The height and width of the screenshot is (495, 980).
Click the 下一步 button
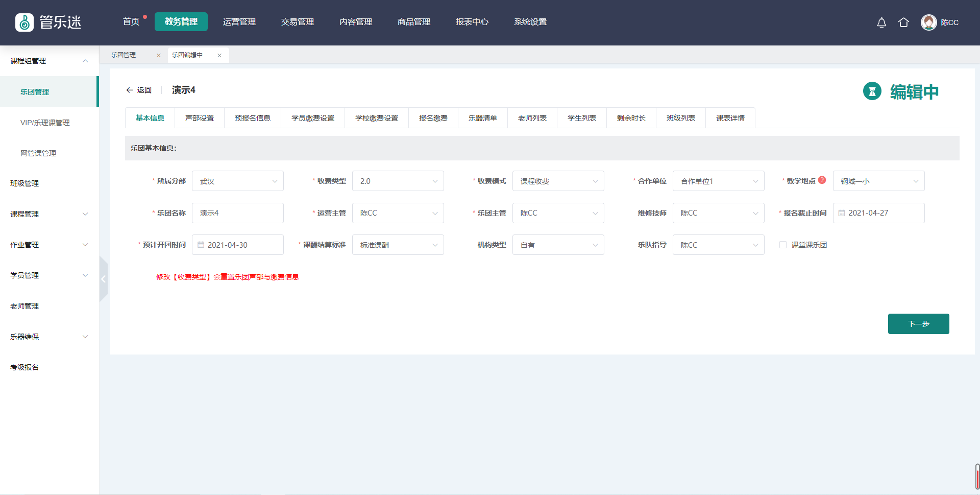tap(918, 324)
